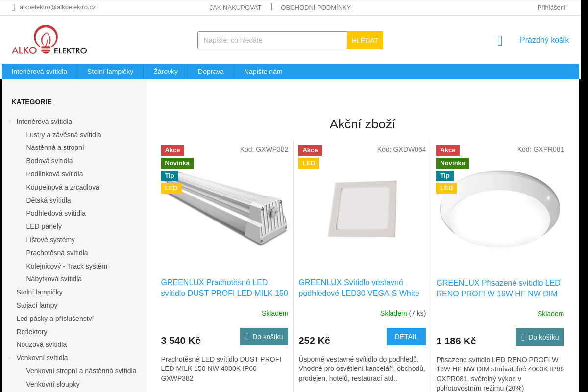Screen dimensions: 588x392
Task: Collapse Interiérová svítidla category tree
Action: 9,121
